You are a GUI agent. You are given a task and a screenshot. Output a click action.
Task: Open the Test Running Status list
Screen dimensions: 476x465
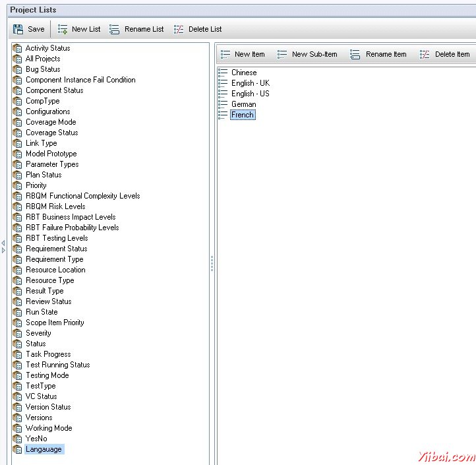[x=57, y=365]
